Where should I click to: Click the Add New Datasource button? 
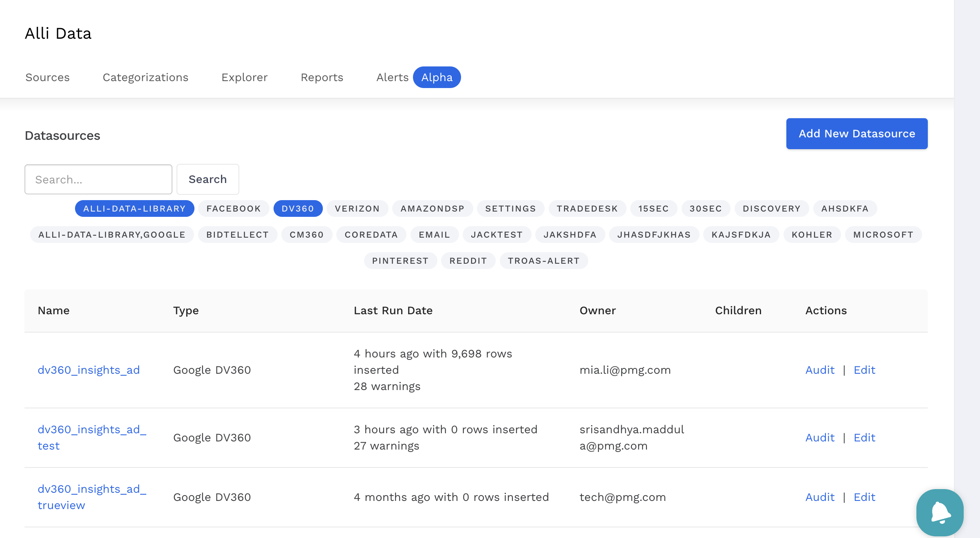[x=856, y=134]
